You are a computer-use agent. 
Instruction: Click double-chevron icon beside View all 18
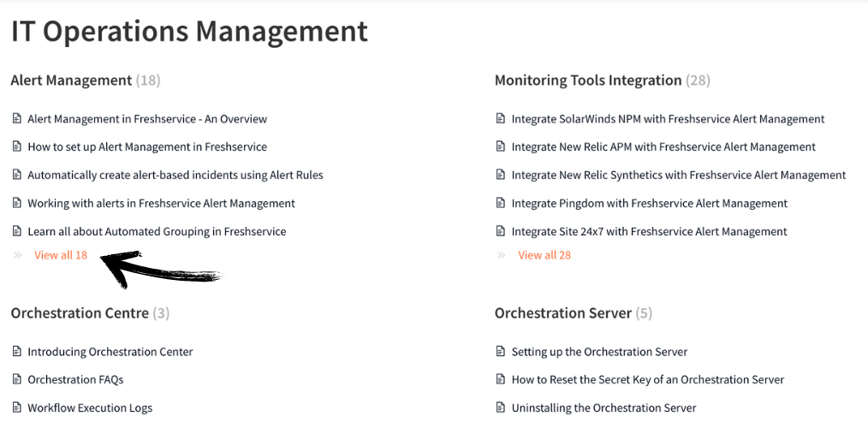click(18, 255)
